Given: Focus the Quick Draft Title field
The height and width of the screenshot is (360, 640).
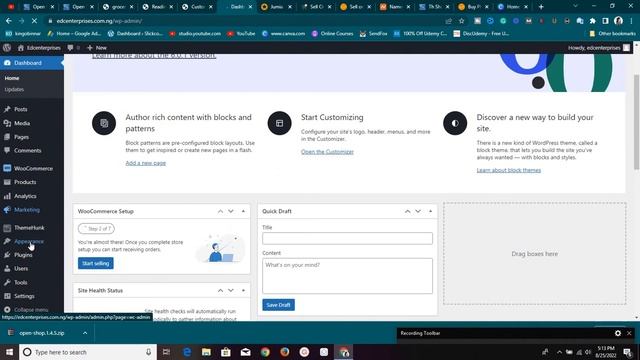Looking at the screenshot, I should click(347, 238).
